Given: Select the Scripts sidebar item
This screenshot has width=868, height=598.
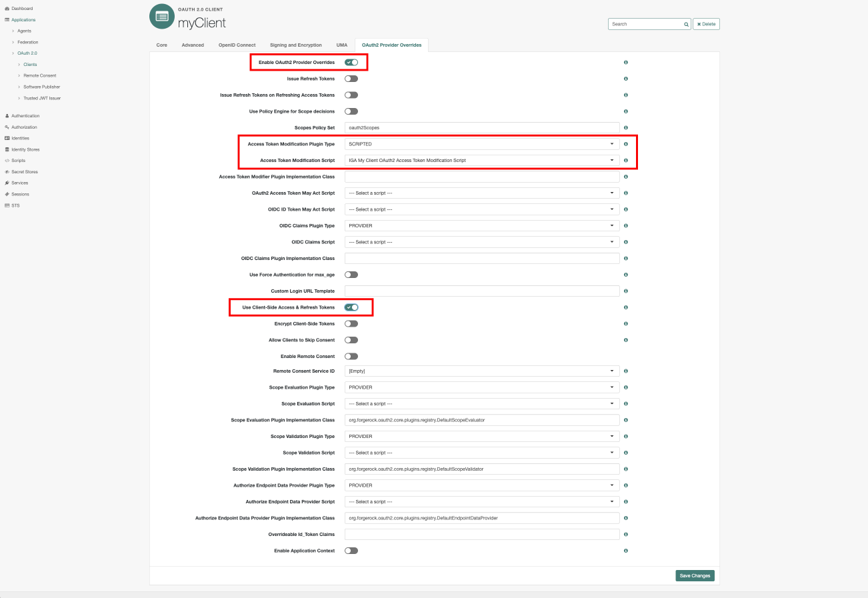Looking at the screenshot, I should tap(20, 160).
